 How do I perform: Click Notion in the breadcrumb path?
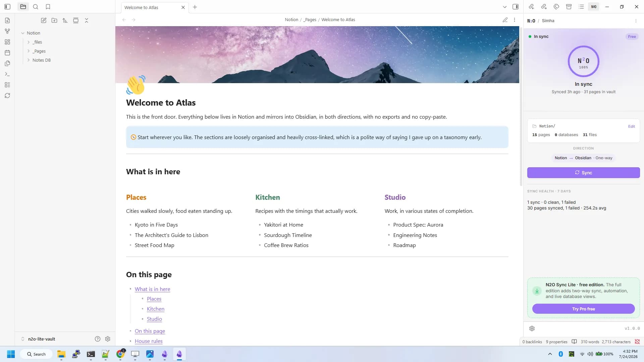click(291, 19)
